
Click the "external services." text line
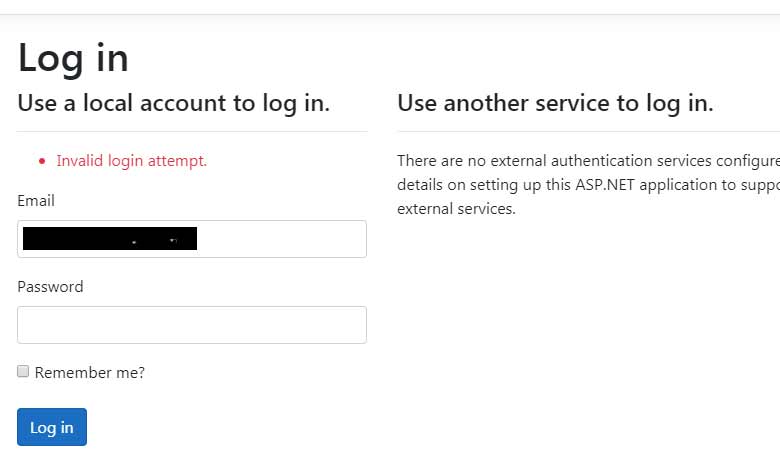(x=456, y=210)
